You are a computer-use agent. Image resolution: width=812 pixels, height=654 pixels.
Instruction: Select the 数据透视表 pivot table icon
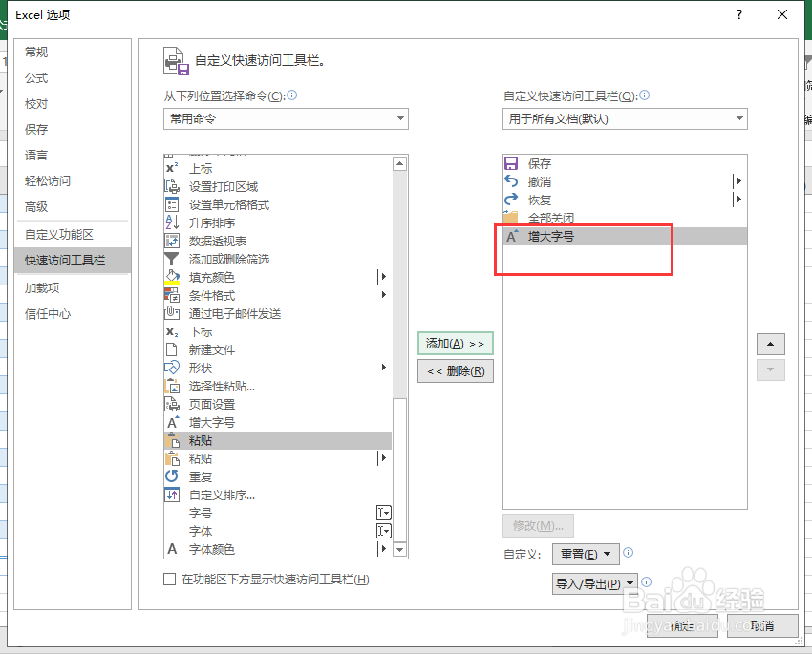(172, 241)
